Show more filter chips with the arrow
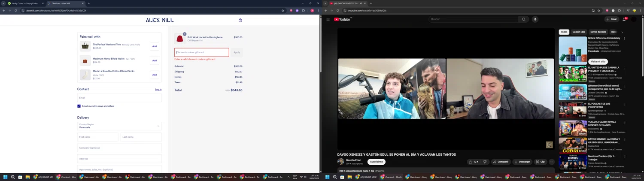 (x=622, y=32)
